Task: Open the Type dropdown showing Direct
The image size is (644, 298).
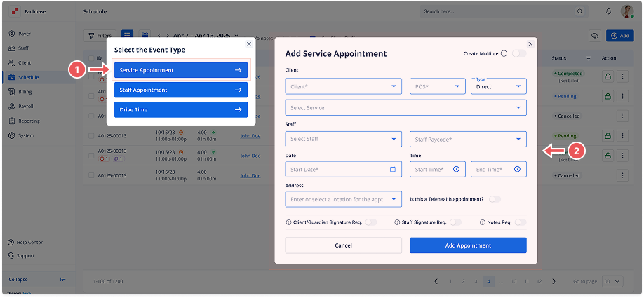Action: pyautogui.click(x=499, y=86)
